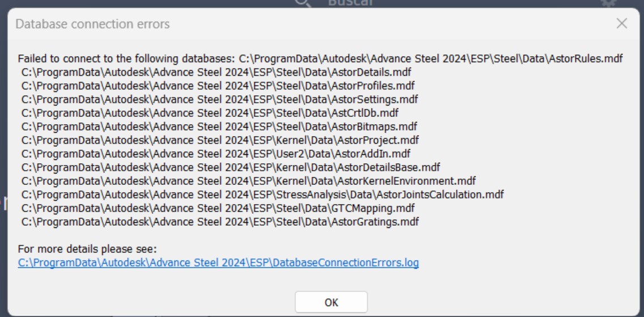
Task: Open the DatabaseConnectionErrors.log link
Action: click(218, 263)
